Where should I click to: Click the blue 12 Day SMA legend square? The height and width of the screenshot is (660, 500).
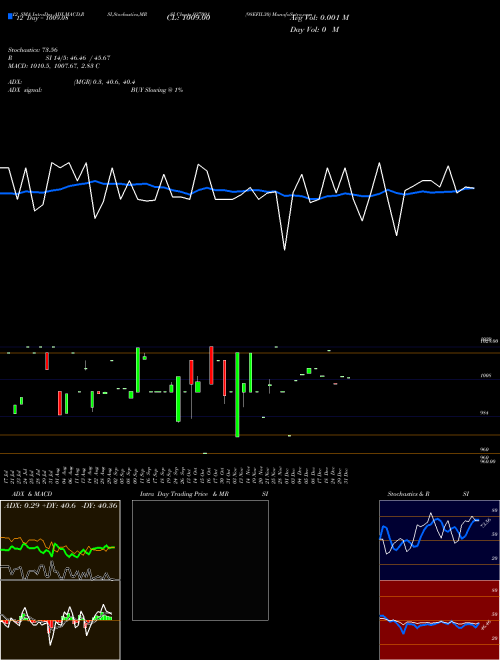[11, 16]
